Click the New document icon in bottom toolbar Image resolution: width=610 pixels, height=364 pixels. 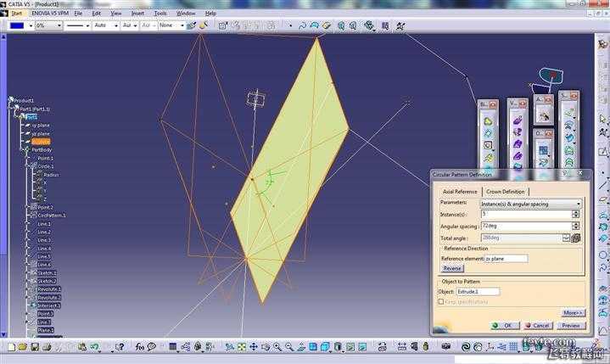(11, 346)
